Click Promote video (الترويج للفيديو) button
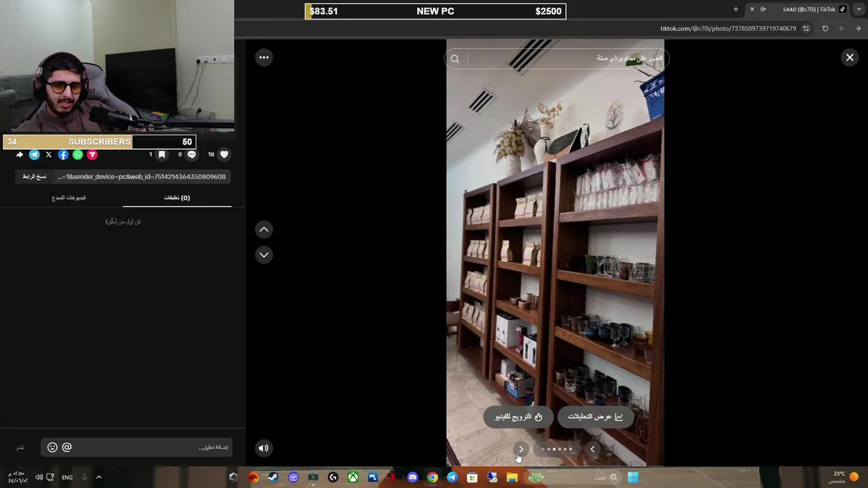 [x=519, y=417]
